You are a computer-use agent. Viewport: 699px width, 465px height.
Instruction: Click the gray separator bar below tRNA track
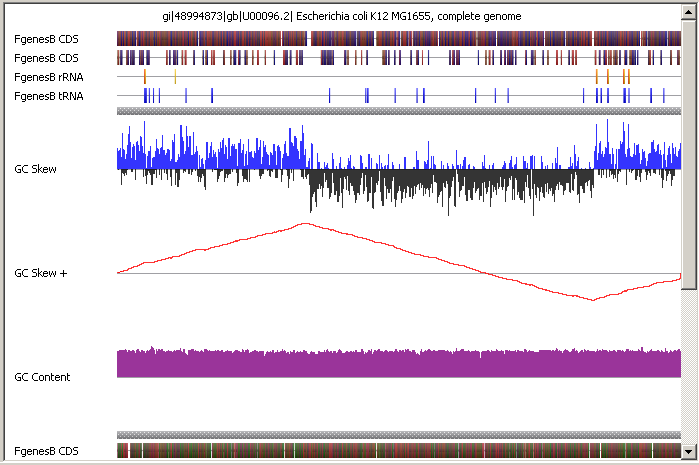[x=399, y=111]
